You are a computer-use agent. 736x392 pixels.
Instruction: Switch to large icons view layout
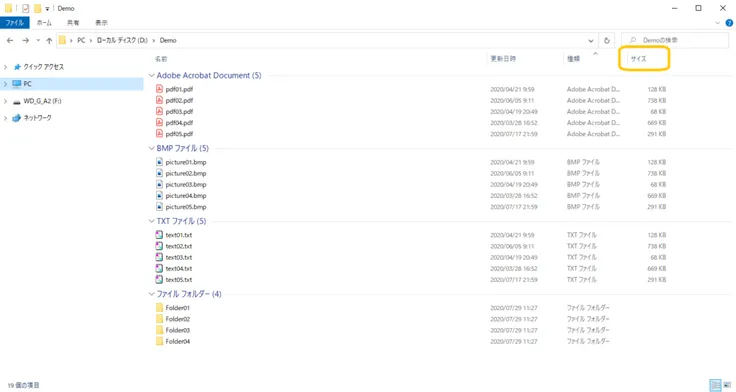coord(727,385)
